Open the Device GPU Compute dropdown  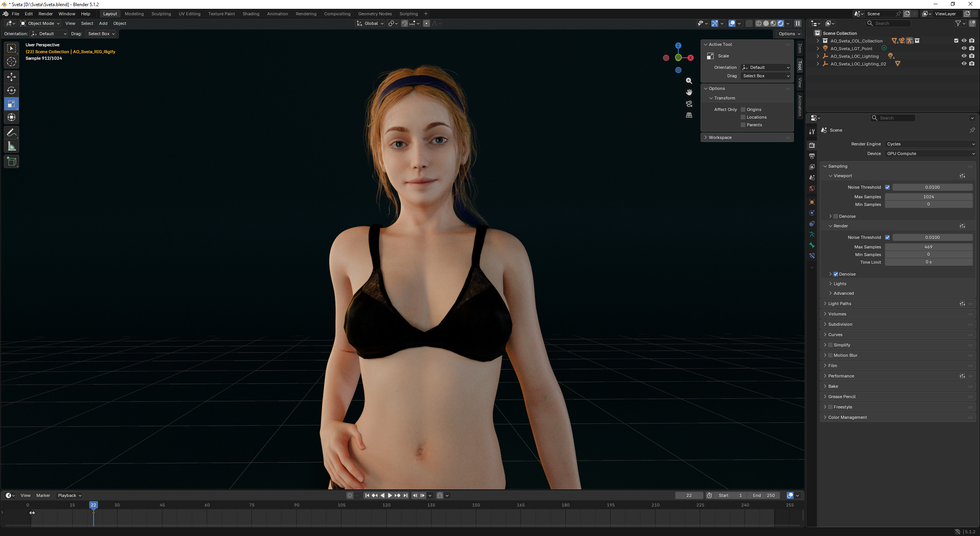pyautogui.click(x=930, y=154)
